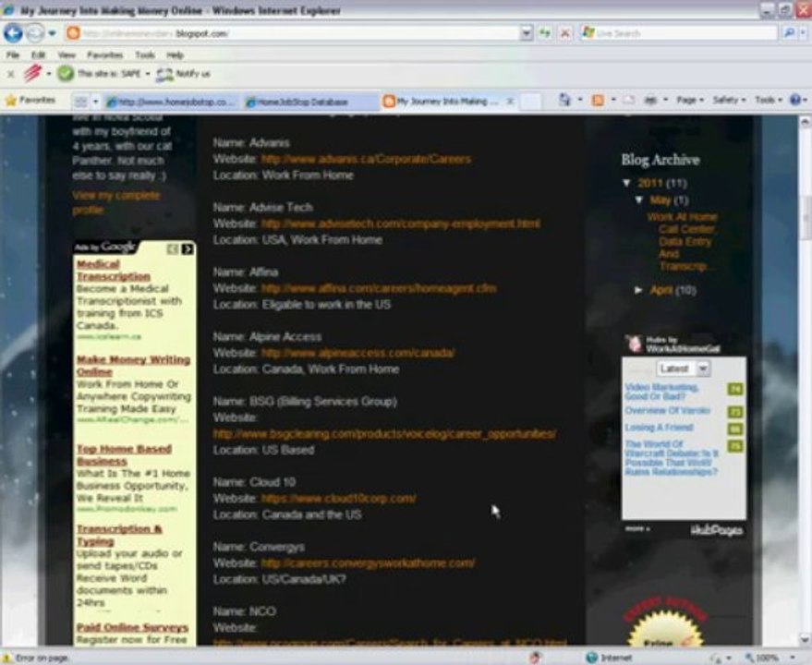Open Video Marketing, Good Or Bad hub

pyautogui.click(x=661, y=392)
